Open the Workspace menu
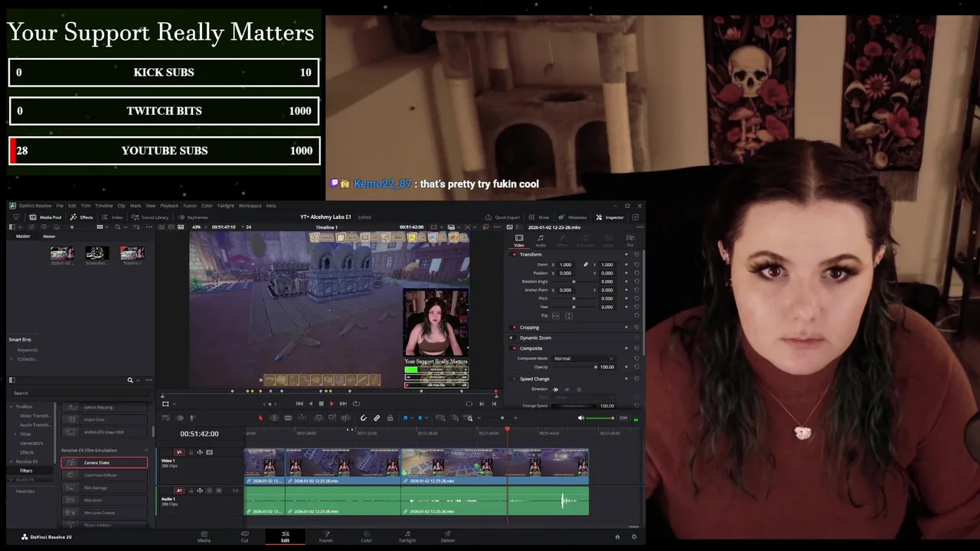This screenshot has width=980, height=551. tap(250, 206)
